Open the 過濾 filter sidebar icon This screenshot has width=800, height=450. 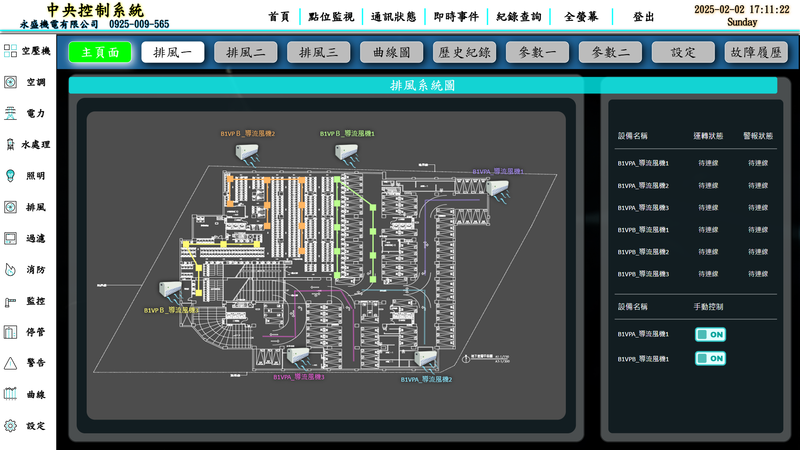(x=10, y=238)
